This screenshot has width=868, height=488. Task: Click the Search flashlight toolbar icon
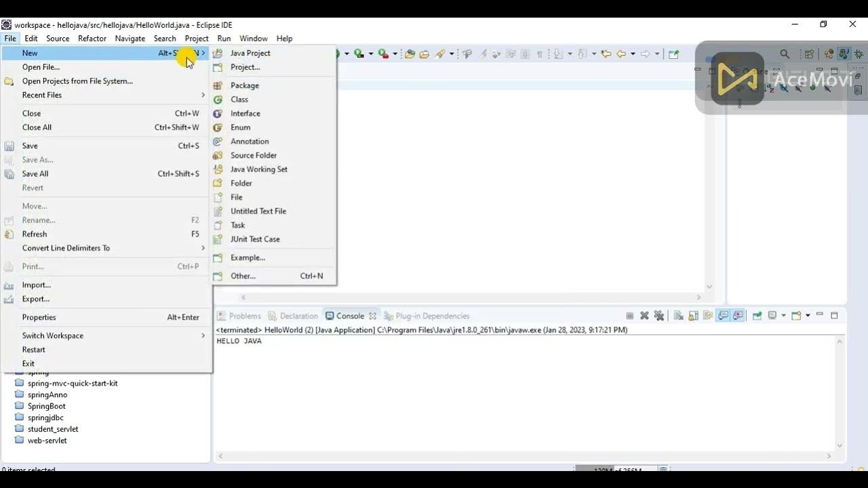coord(439,54)
